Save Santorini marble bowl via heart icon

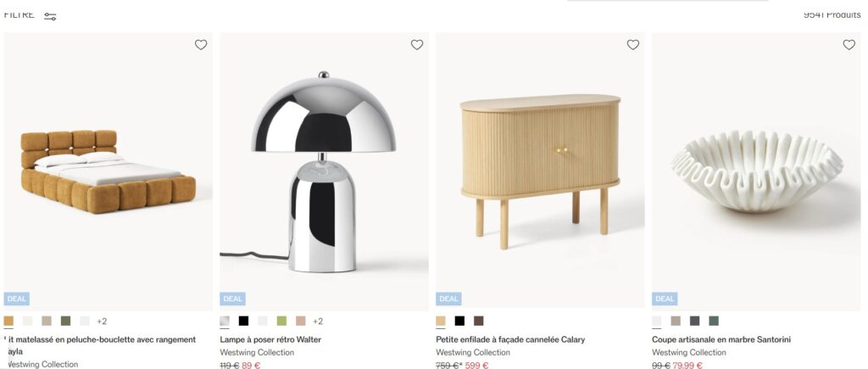click(849, 45)
